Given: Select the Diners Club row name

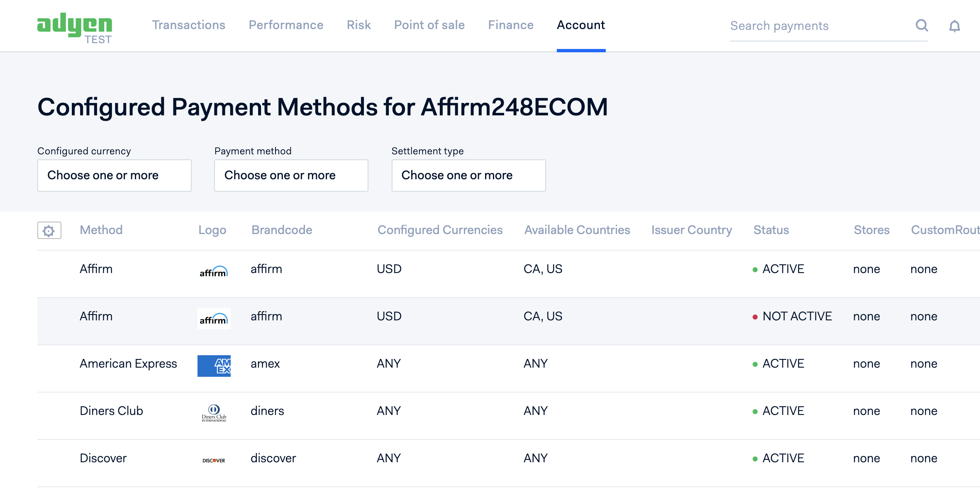Looking at the screenshot, I should [111, 411].
